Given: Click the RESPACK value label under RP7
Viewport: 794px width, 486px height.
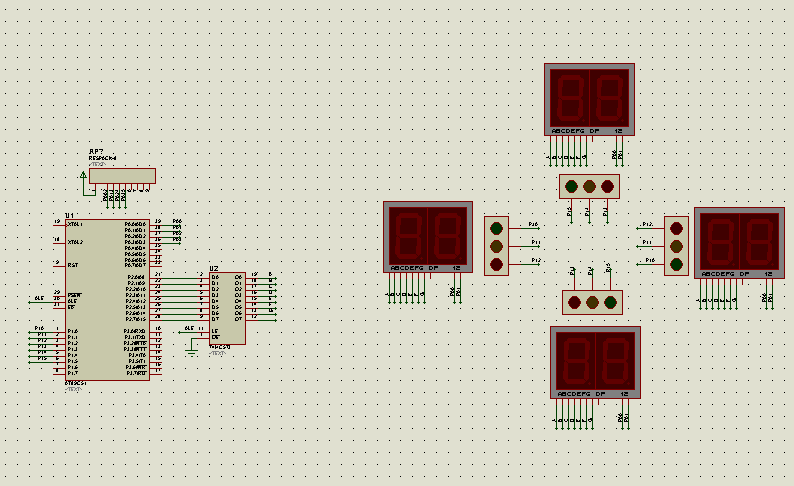Looking at the screenshot, I should click(x=102, y=158).
